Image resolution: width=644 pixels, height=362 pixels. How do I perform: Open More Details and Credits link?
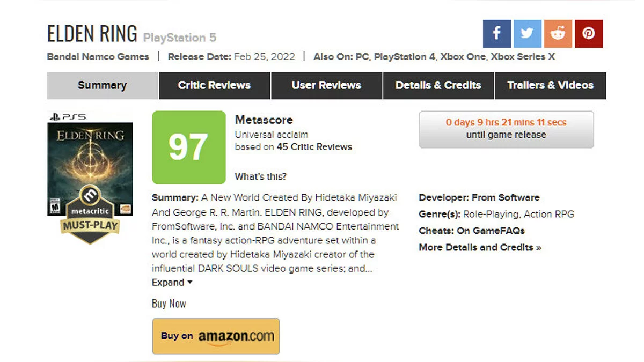tap(480, 247)
